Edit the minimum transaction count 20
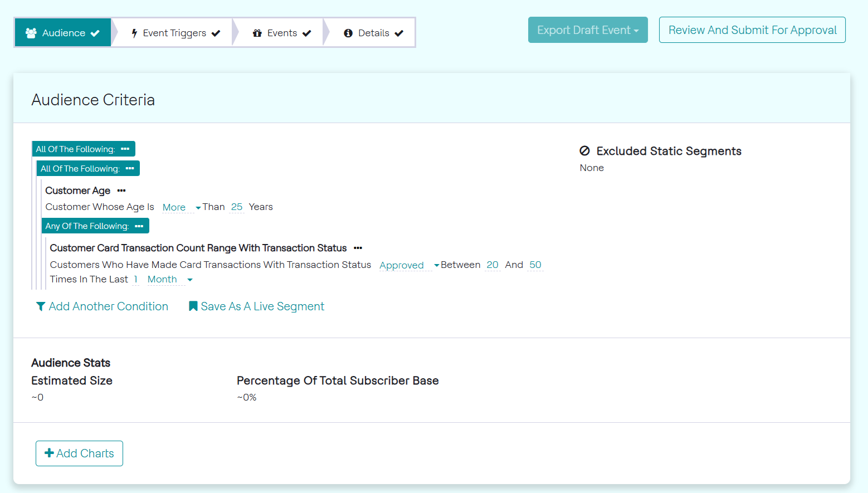 pyautogui.click(x=492, y=265)
